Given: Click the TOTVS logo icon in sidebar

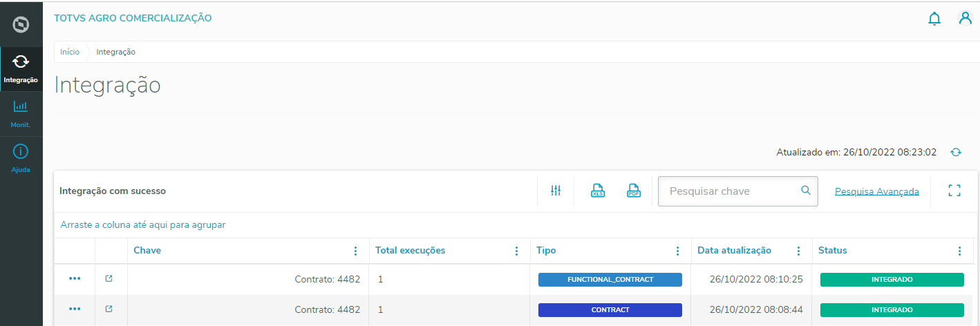Looking at the screenshot, I should pyautogui.click(x=21, y=26).
